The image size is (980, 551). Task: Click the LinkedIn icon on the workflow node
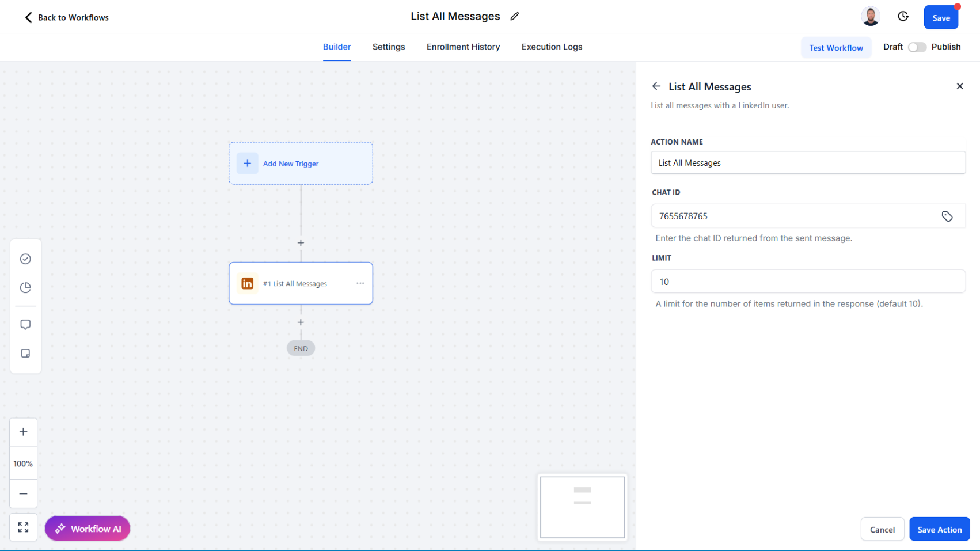(247, 283)
